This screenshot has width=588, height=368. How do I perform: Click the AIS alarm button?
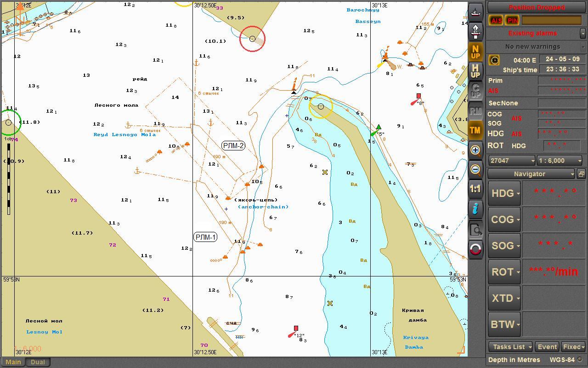point(496,20)
